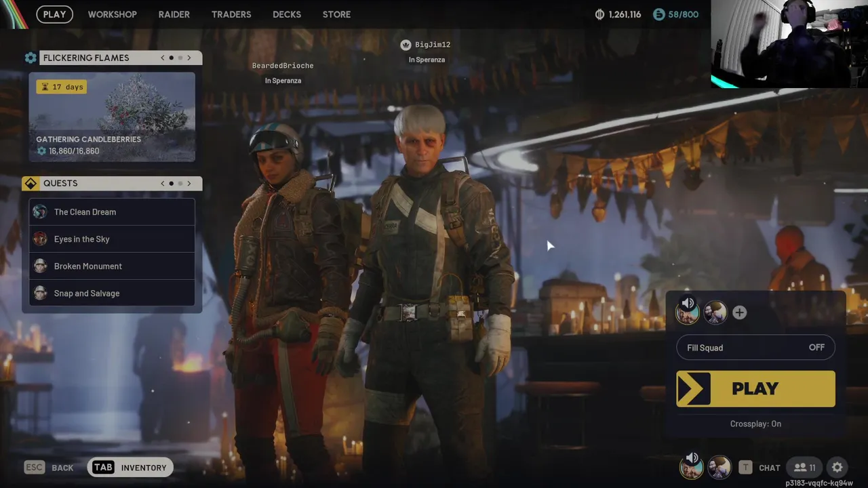Open the Eyes in the Sky quest
The width and height of the screenshot is (868, 488).
pos(112,239)
